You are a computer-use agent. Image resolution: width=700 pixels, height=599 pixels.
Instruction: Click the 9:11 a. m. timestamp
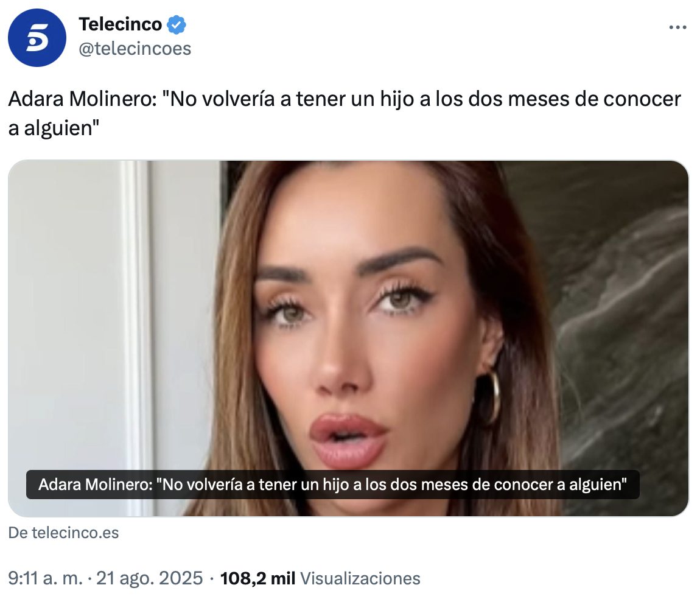coord(46,578)
